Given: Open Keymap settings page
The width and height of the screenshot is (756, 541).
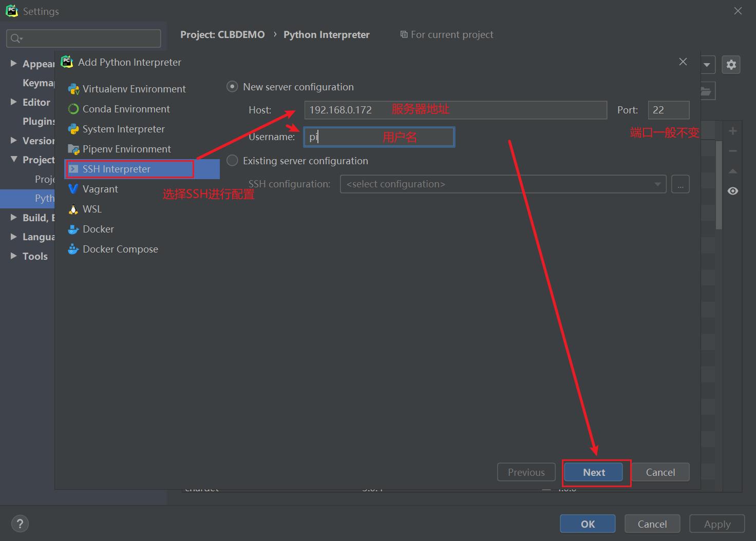Looking at the screenshot, I should (x=39, y=83).
